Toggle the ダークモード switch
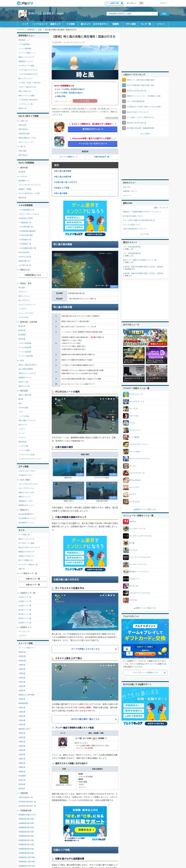 [x=141, y=3]
